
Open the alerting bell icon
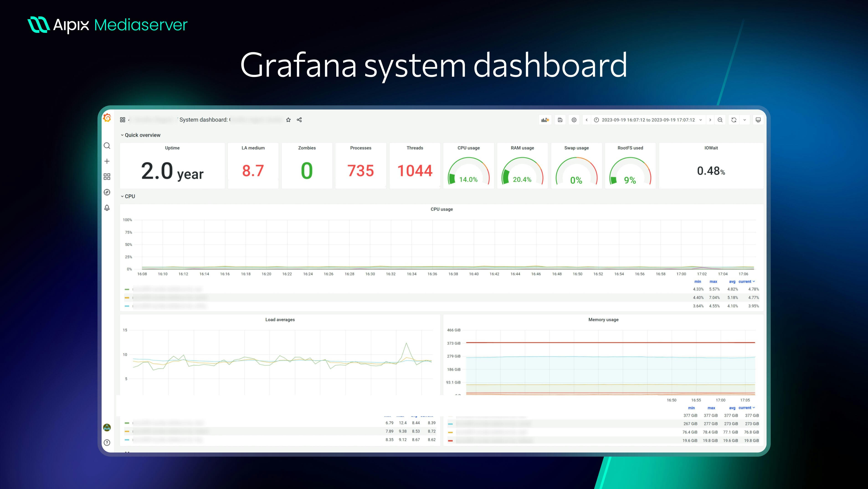[107, 208]
